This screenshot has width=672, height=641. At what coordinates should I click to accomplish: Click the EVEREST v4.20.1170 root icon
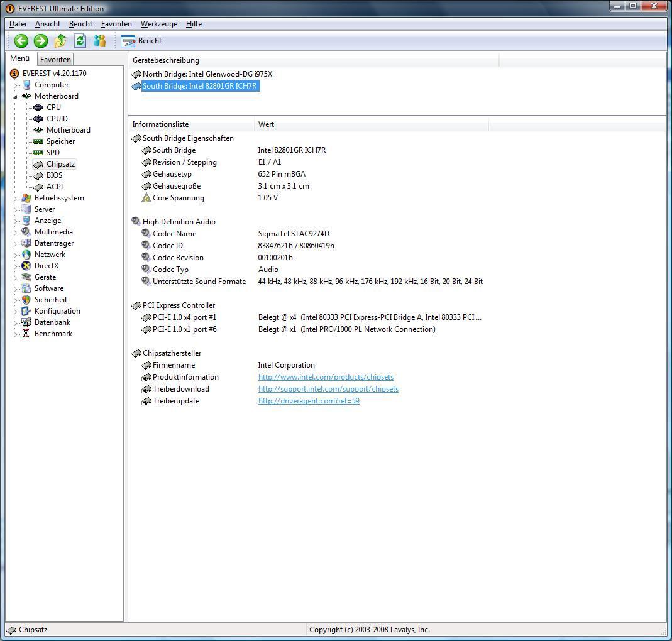click(x=14, y=74)
